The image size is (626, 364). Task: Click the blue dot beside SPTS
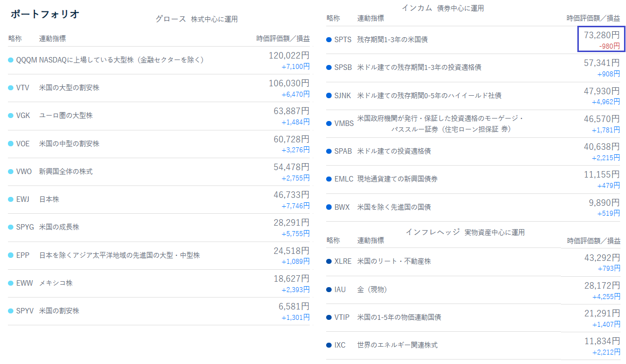329,39
